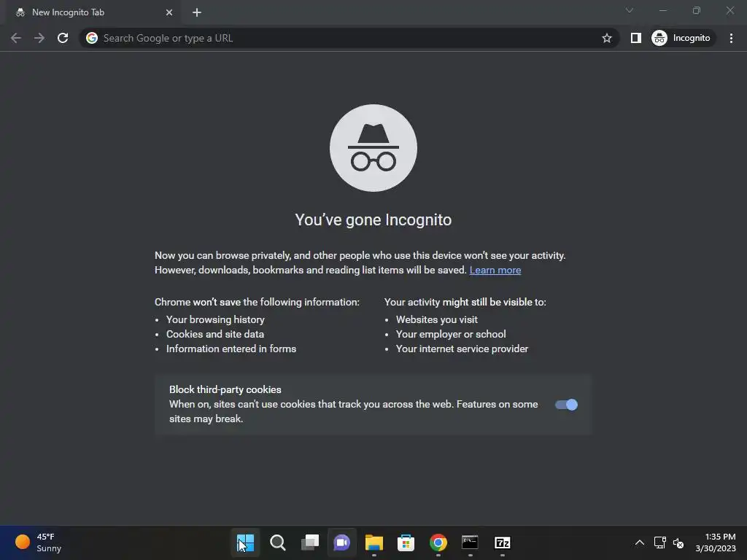Viewport: 747px width, 560px height.
Task: Click the "Block third-party cookies" title
Action: tap(225, 389)
